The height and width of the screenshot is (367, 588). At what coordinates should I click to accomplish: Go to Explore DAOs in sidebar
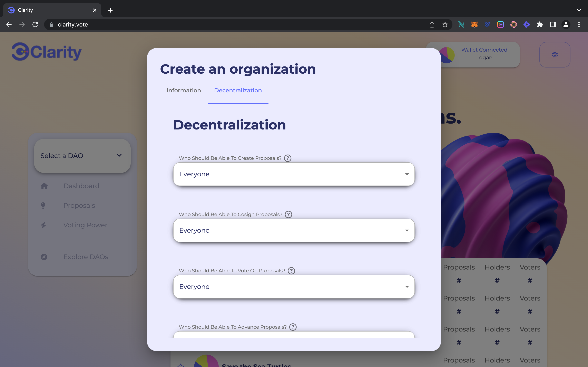coord(86,257)
